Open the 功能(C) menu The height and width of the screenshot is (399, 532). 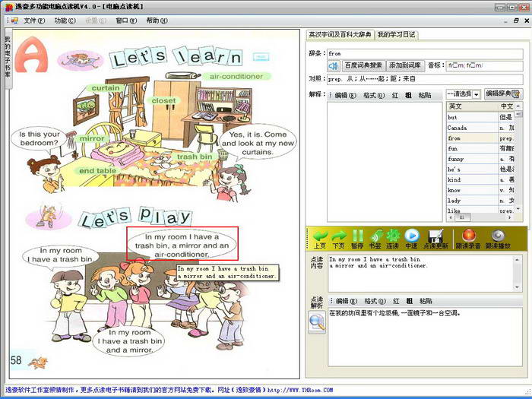coord(65,21)
